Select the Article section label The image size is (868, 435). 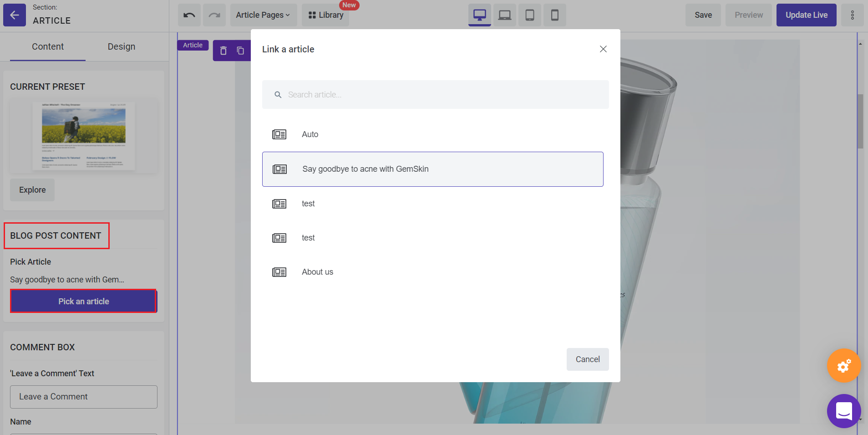(x=193, y=45)
